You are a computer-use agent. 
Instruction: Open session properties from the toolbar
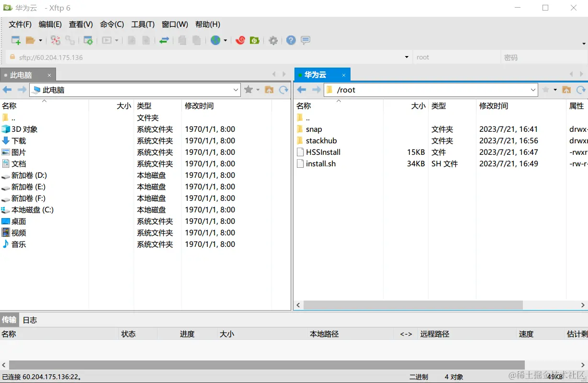pos(88,40)
